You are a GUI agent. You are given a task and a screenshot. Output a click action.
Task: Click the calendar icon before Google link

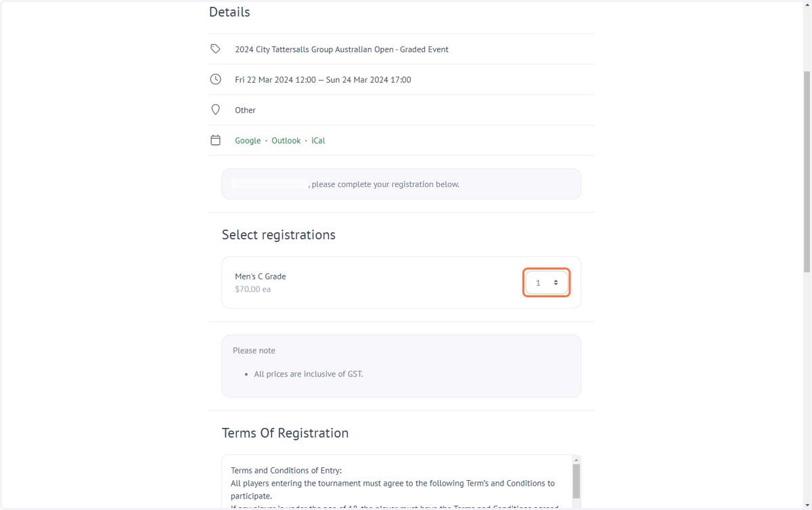point(215,140)
